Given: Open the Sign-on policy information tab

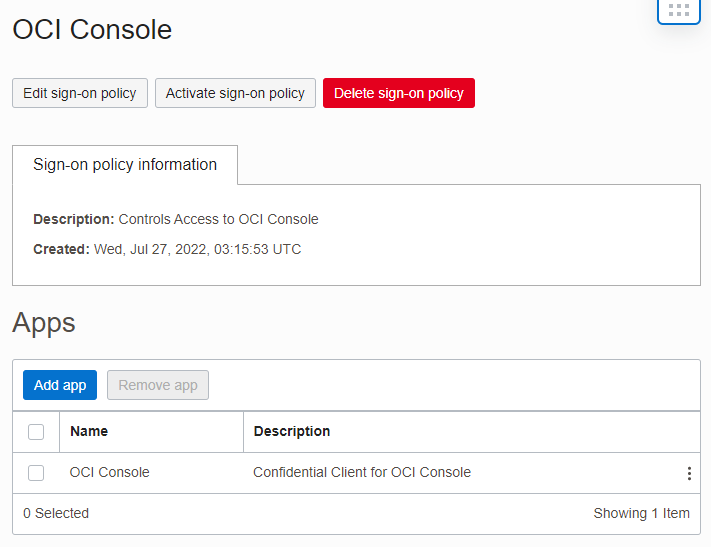Looking at the screenshot, I should coord(125,165).
